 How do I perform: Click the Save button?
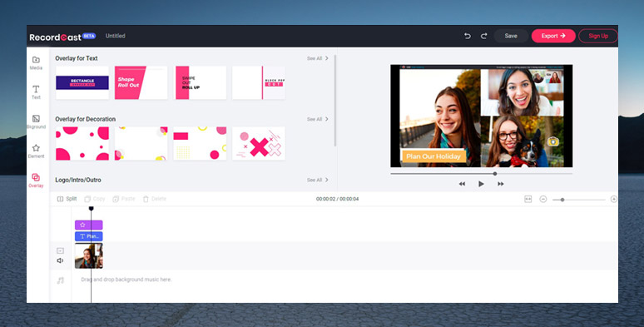[511, 36]
